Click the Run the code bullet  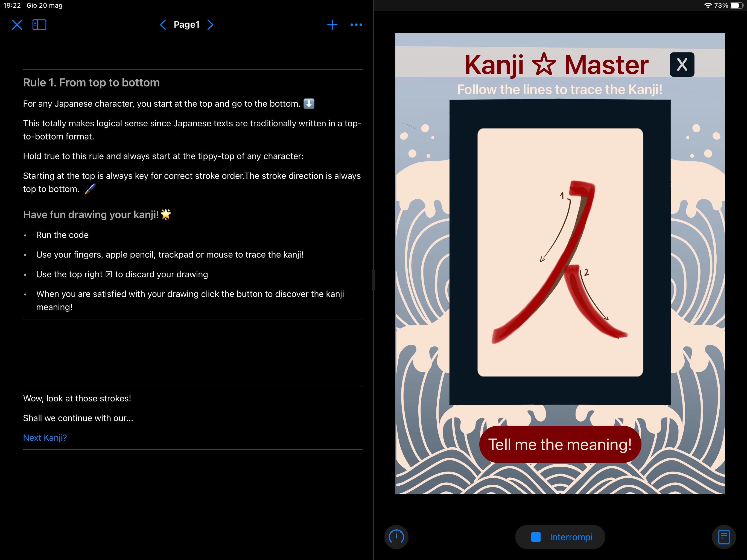click(x=62, y=235)
